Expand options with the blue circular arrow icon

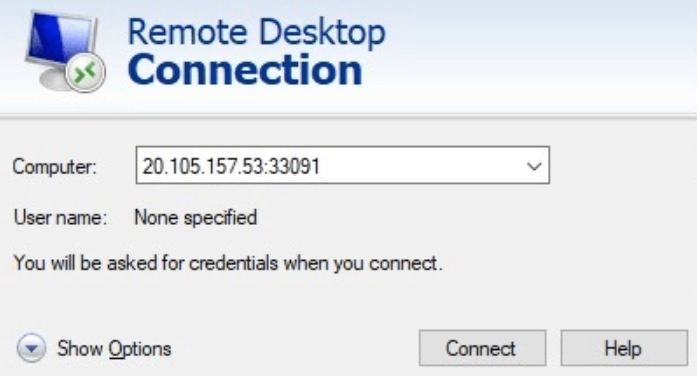31,348
